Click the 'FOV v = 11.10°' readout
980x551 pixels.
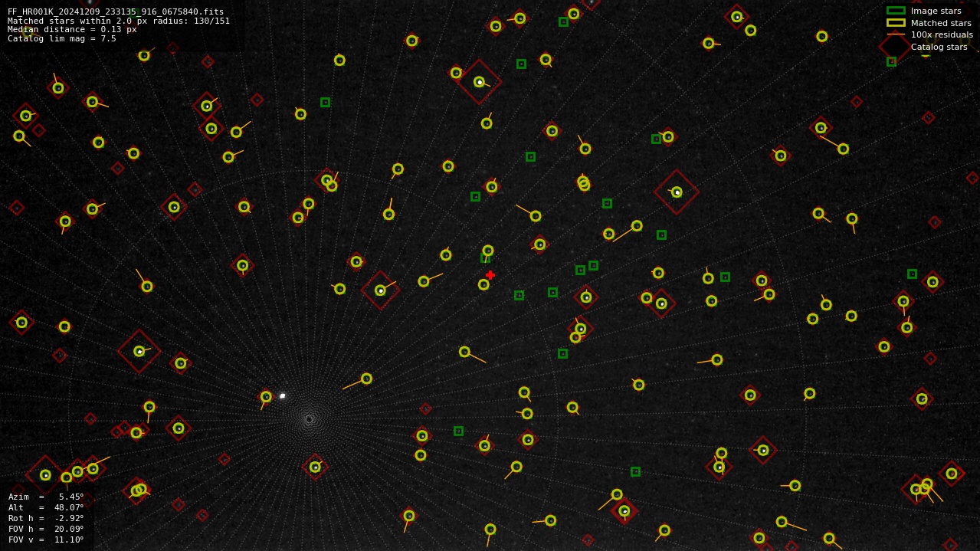click(x=46, y=540)
